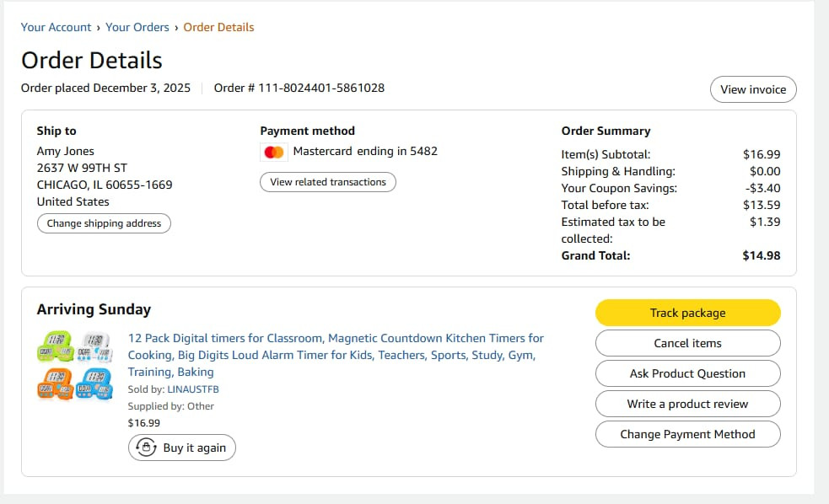The height and width of the screenshot is (504, 829).
Task: Click the Arriving Sunday heading
Action: click(x=94, y=309)
